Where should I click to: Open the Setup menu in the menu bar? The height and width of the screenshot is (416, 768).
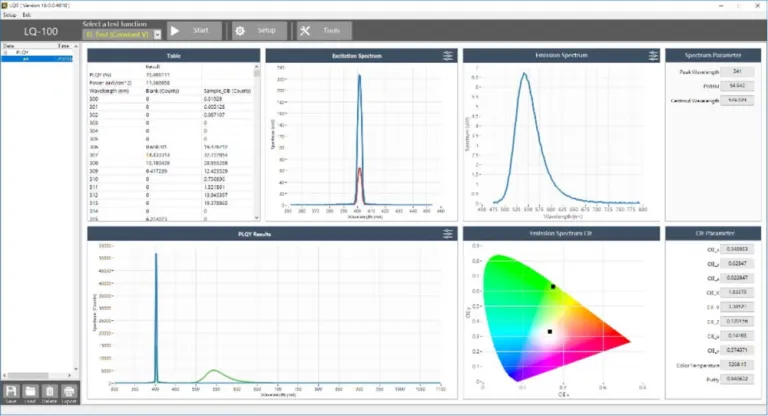(x=9, y=15)
